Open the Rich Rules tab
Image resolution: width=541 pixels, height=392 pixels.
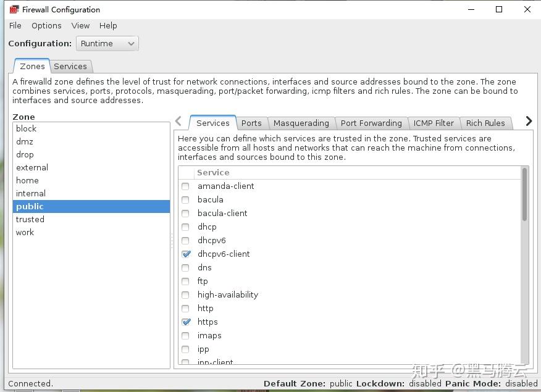coord(485,123)
